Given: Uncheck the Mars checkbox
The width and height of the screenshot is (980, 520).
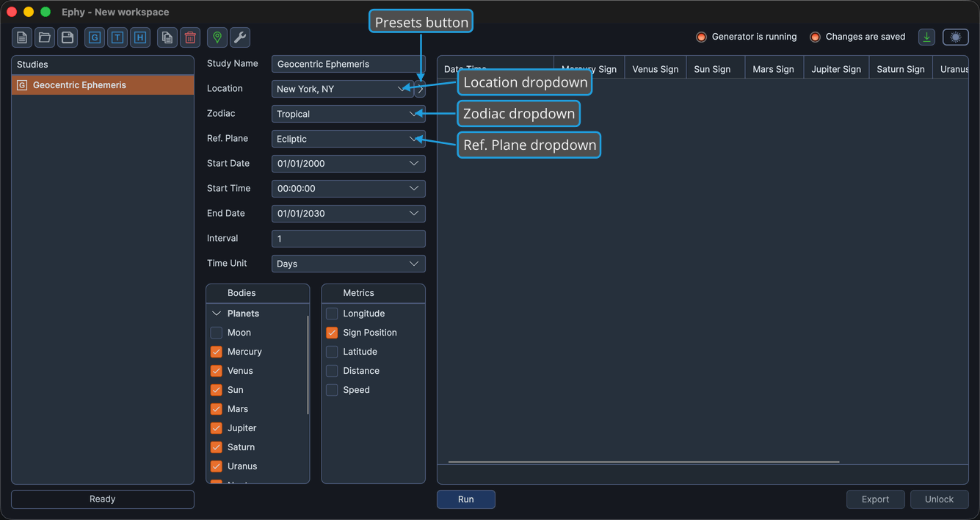Looking at the screenshot, I should (x=217, y=409).
